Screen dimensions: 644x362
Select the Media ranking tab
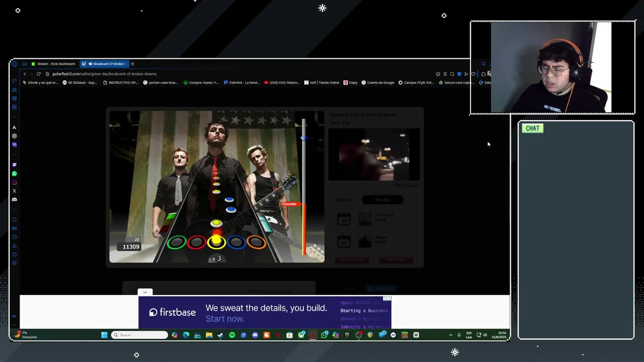tap(382, 200)
